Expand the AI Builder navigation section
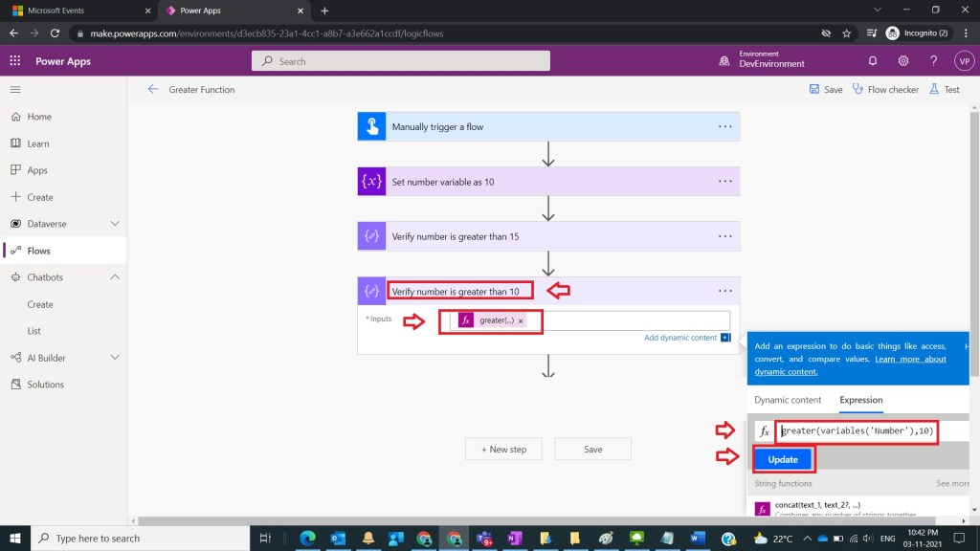 [x=115, y=358]
